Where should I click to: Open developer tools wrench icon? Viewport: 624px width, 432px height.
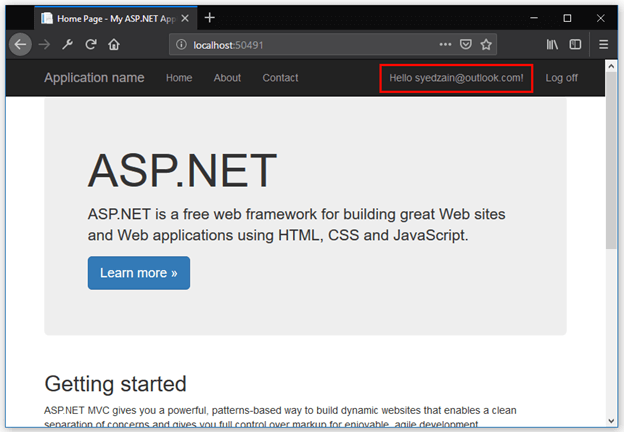coord(67,45)
